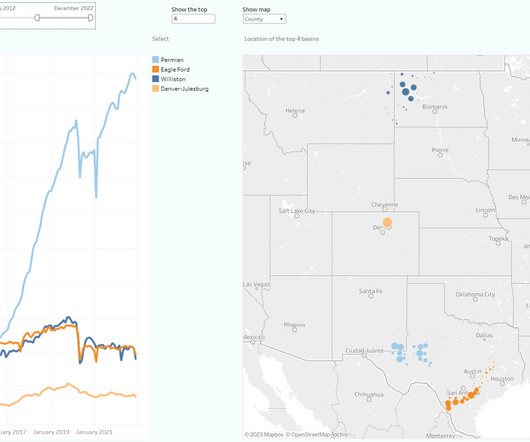Select the Eagle Ford color swatch
Screen dimensions: 530x442
[x=155, y=69]
